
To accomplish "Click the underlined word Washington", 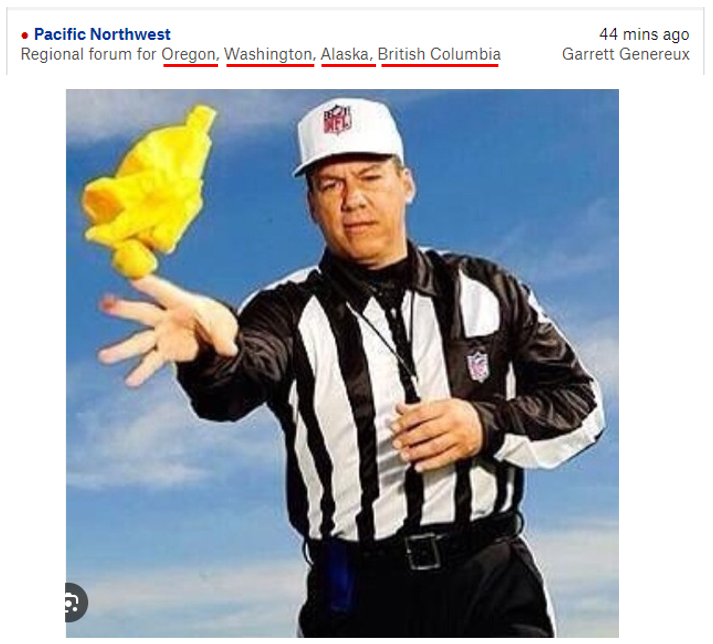I will (268, 54).
